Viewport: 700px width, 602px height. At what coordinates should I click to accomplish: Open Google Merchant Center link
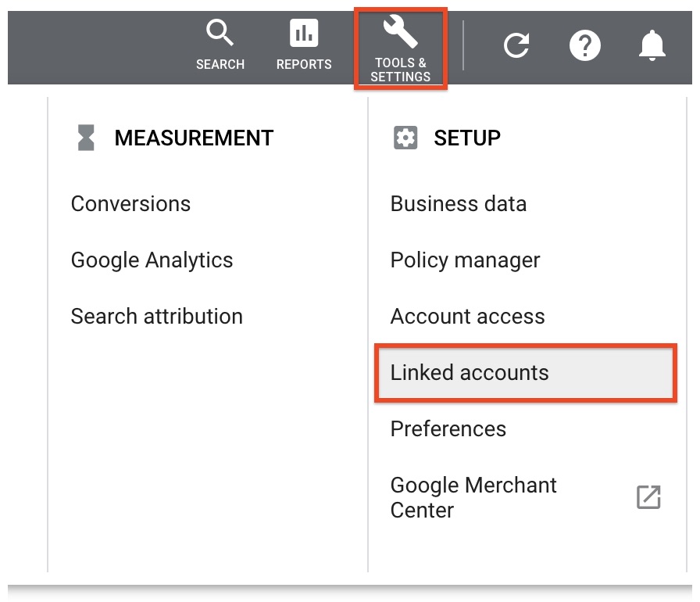[x=473, y=497]
